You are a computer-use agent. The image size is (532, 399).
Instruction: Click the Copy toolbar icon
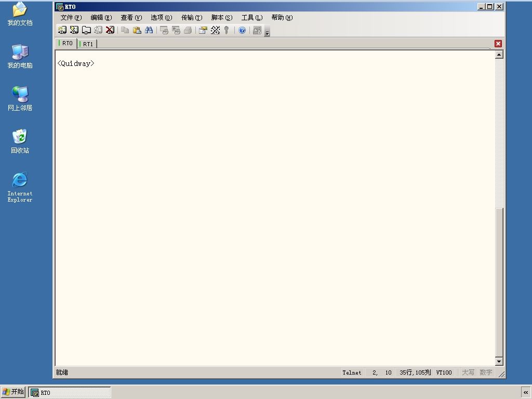click(125, 30)
